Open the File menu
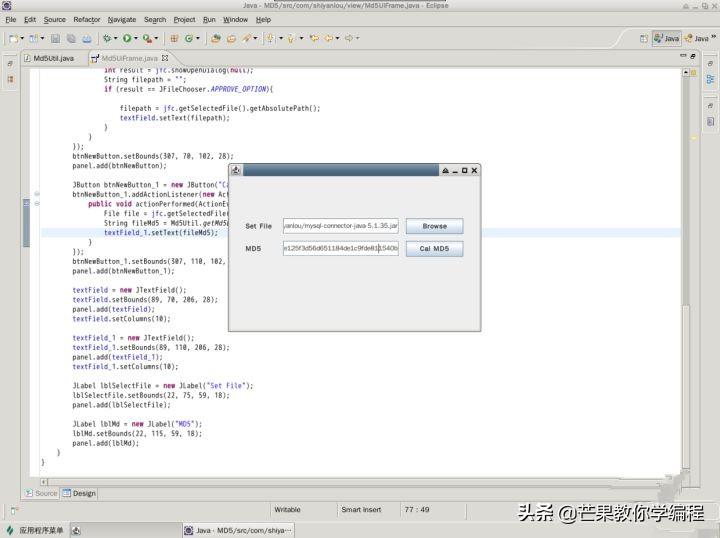This screenshot has width=720, height=538. (11, 20)
